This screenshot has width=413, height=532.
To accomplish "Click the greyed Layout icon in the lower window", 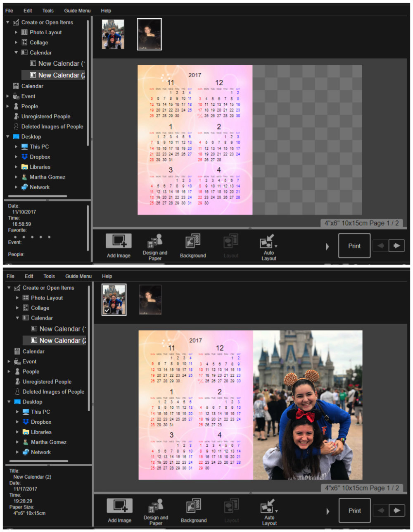I will point(231,506).
